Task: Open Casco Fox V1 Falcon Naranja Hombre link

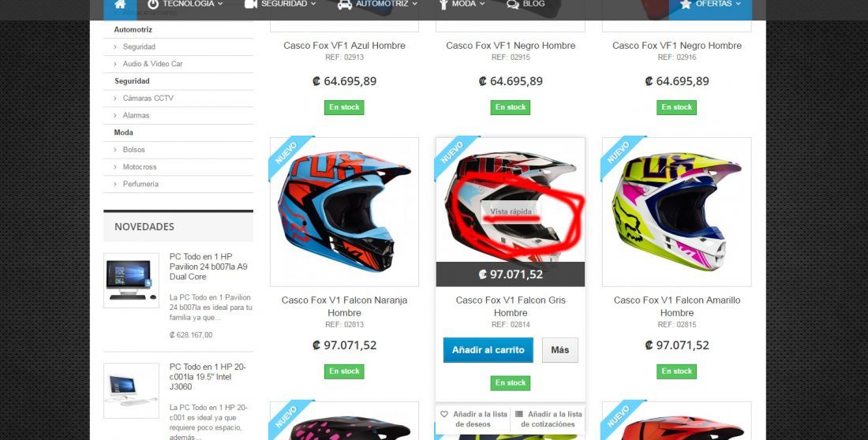Action: click(x=344, y=306)
